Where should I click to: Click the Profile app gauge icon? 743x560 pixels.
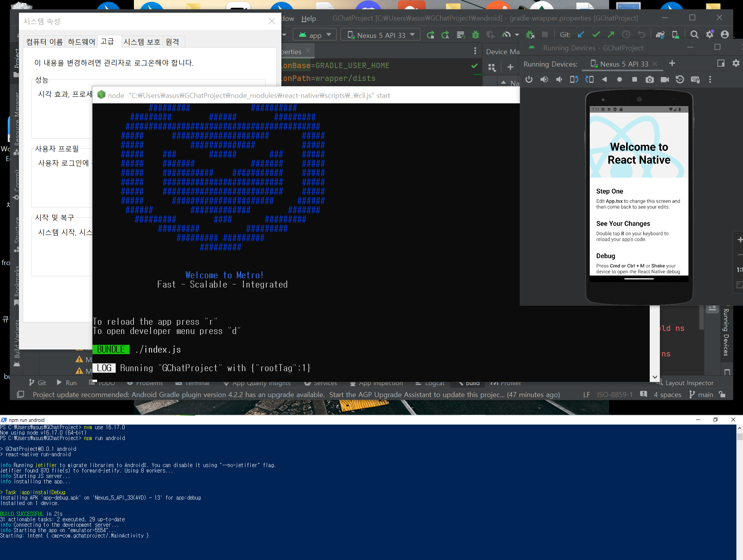click(x=507, y=35)
